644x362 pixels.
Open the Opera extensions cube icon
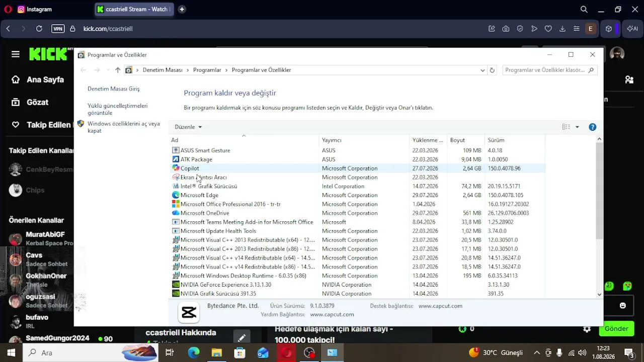click(x=609, y=29)
